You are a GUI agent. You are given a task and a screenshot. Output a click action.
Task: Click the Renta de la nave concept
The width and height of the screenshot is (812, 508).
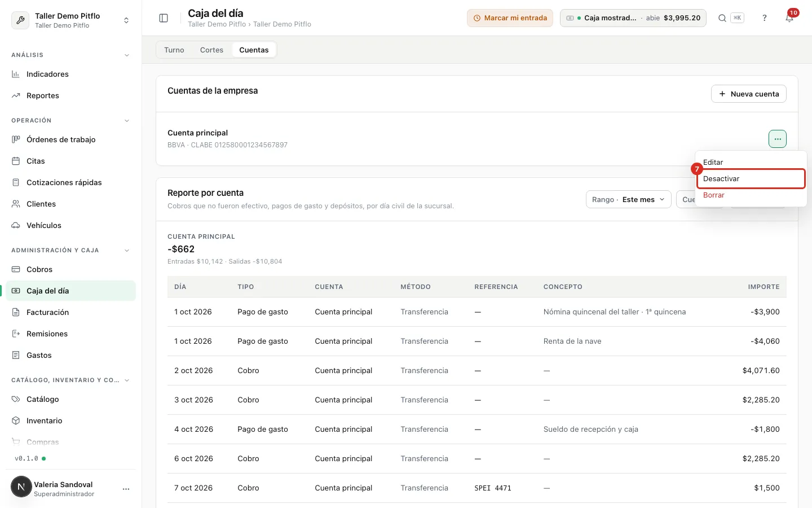click(x=572, y=341)
